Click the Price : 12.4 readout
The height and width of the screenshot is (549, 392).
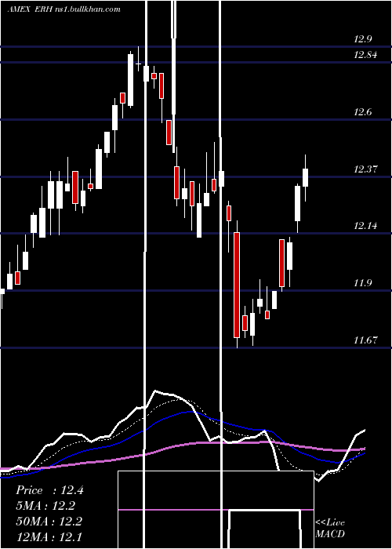(49, 490)
